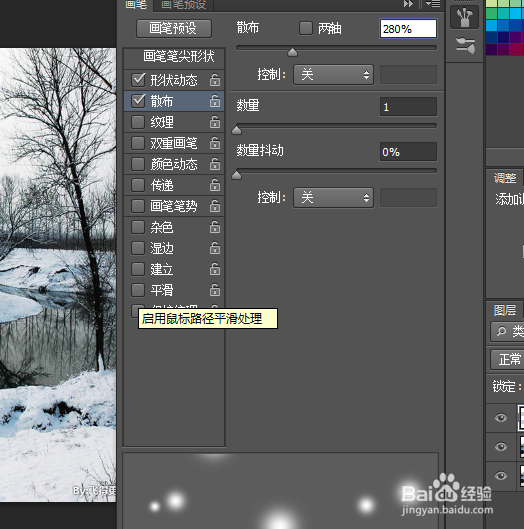This screenshot has height=529, width=524.
Task: Open scatter 控制 dropdown below 散布 slider
Action: tap(333, 75)
